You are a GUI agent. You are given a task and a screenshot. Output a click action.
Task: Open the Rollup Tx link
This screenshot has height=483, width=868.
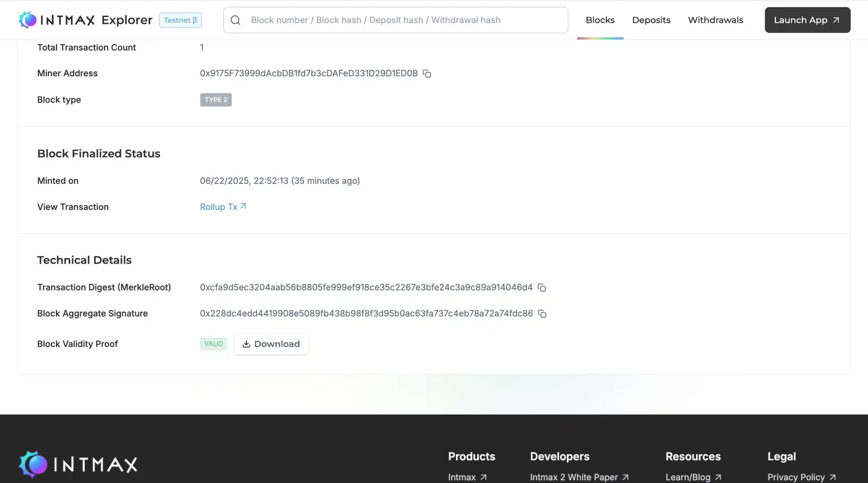pos(219,207)
